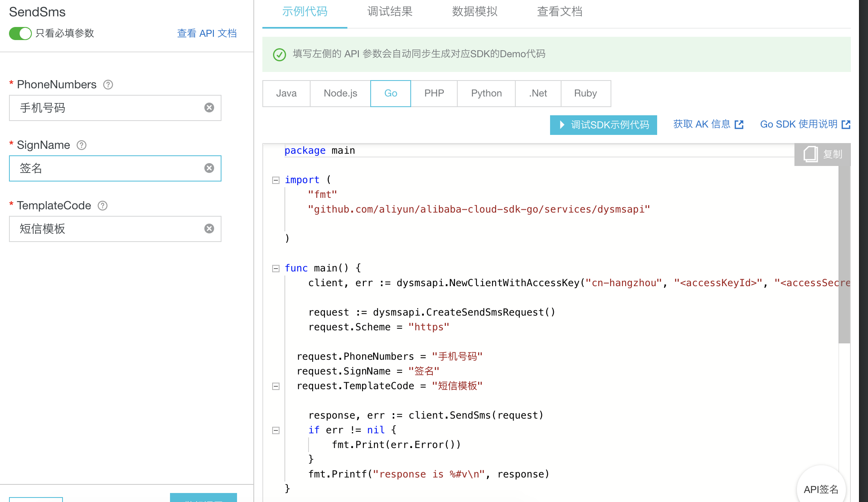The height and width of the screenshot is (502, 868).
Task: Open the 查看 API 文档 link
Action: 207,33
